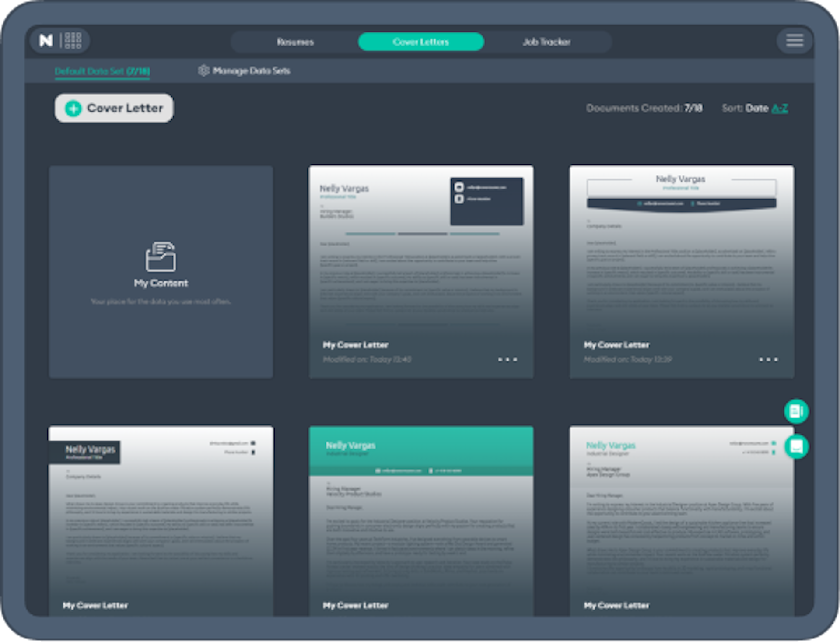Click Manage Data Sets
Viewport: 840px width, 642px height.
(x=251, y=70)
